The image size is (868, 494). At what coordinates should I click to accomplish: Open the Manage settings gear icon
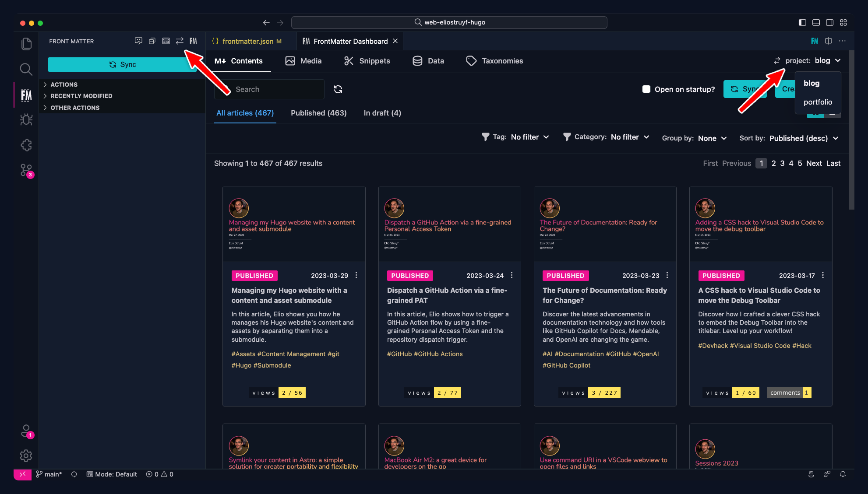pos(26,456)
